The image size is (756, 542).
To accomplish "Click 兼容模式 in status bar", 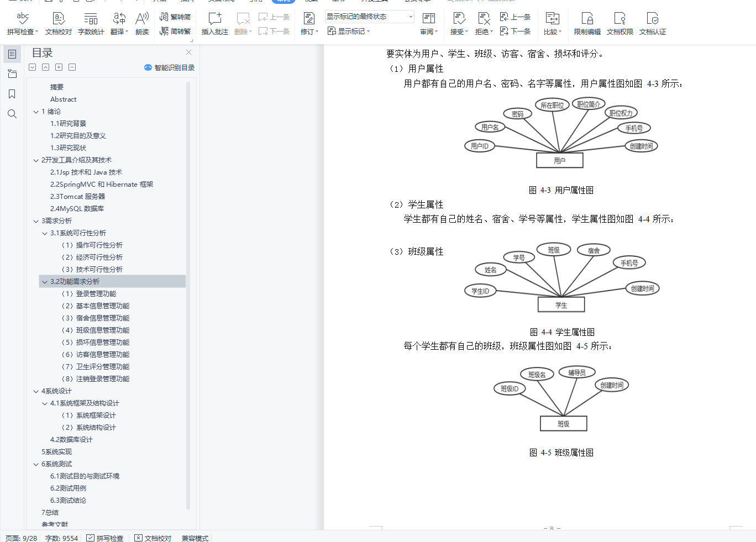I will (195, 538).
